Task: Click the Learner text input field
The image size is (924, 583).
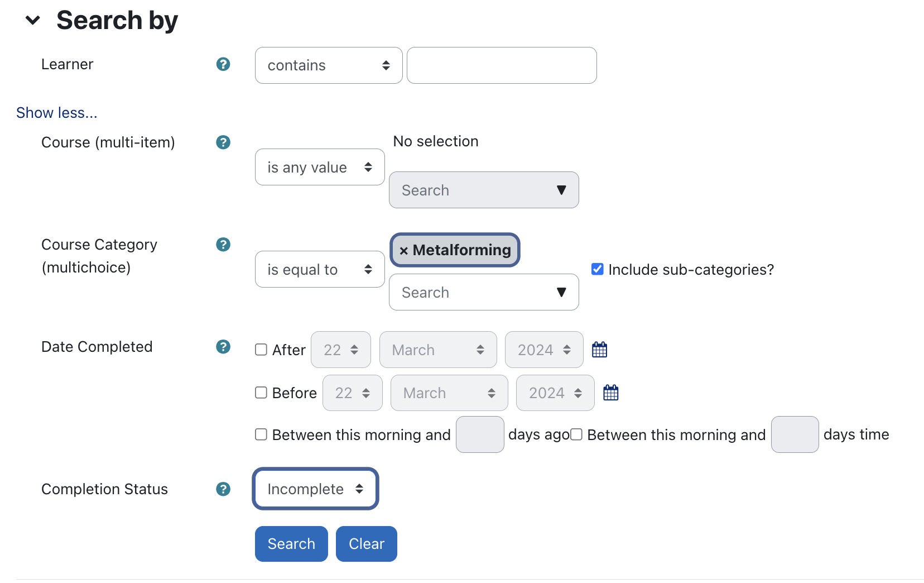Action: (502, 65)
